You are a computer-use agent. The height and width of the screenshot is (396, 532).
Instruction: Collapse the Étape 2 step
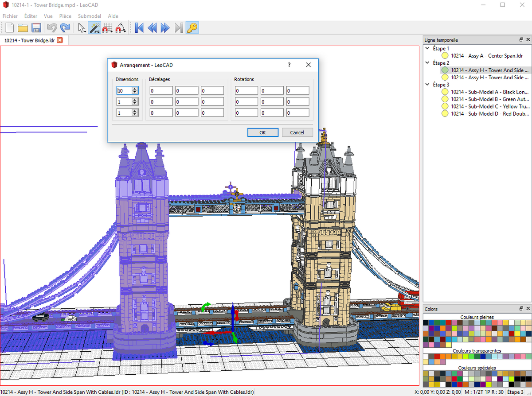(427, 63)
